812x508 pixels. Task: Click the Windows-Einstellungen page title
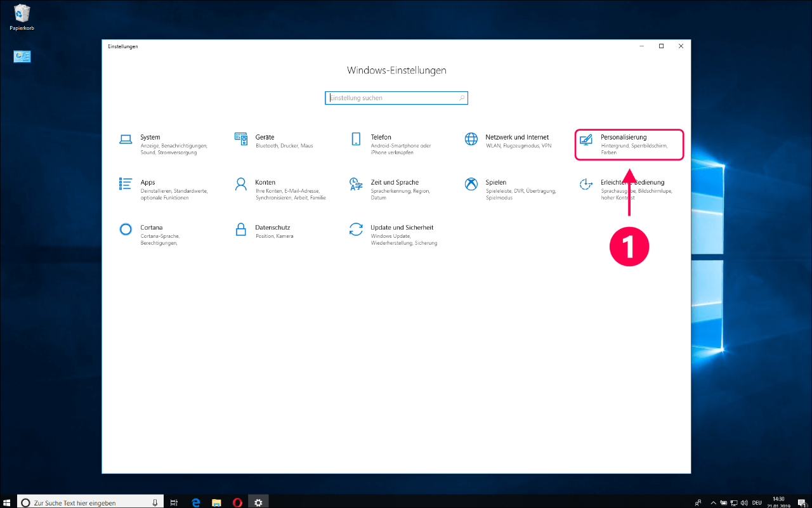point(396,70)
